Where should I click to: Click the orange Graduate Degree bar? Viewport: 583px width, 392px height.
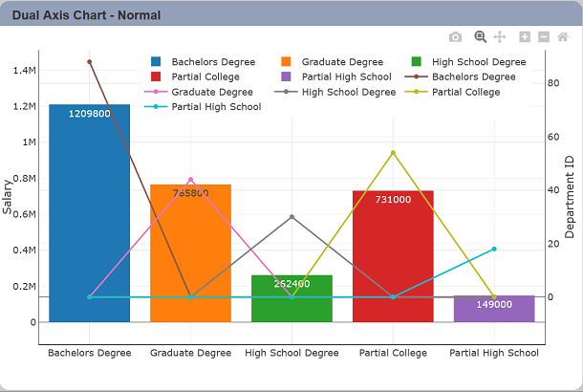pyautogui.click(x=191, y=253)
